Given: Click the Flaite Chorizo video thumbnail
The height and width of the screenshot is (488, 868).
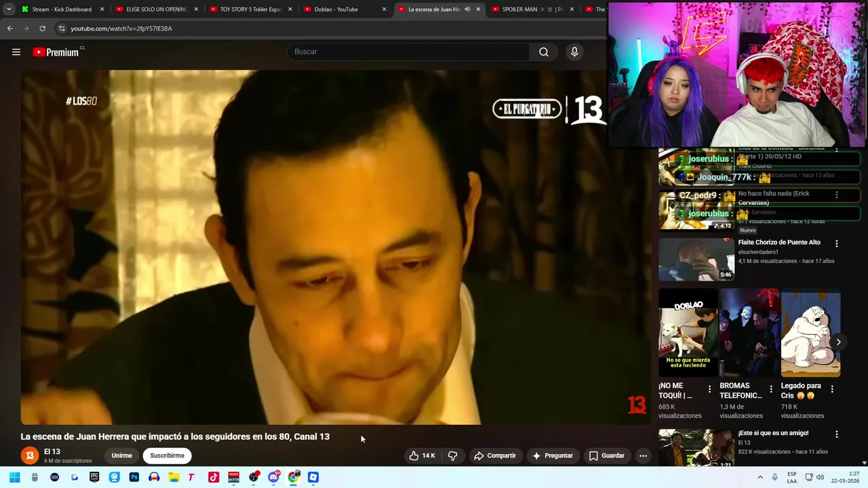Looking at the screenshot, I should pos(696,259).
